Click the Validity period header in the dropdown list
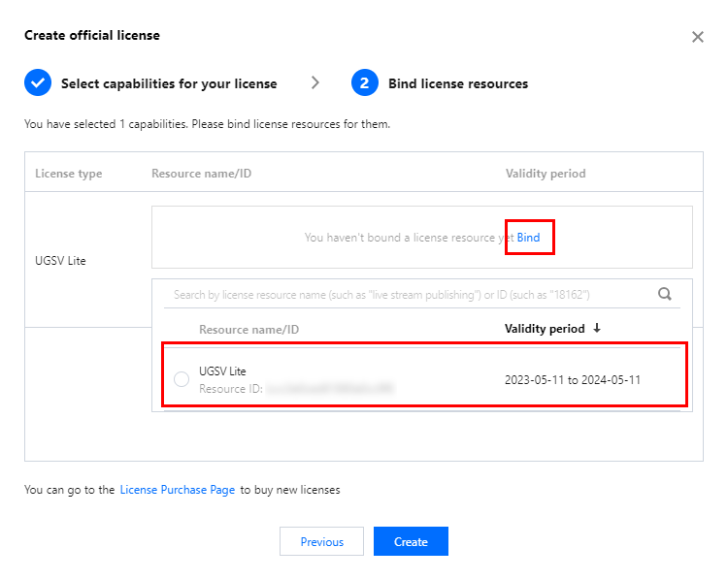The image size is (728, 580). pyautogui.click(x=545, y=329)
